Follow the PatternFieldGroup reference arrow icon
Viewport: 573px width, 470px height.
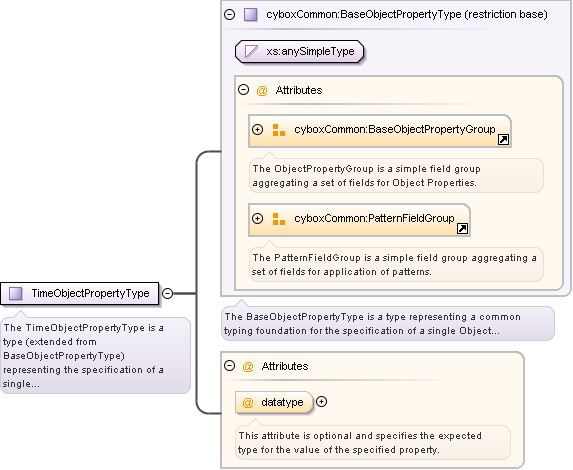(x=462, y=228)
